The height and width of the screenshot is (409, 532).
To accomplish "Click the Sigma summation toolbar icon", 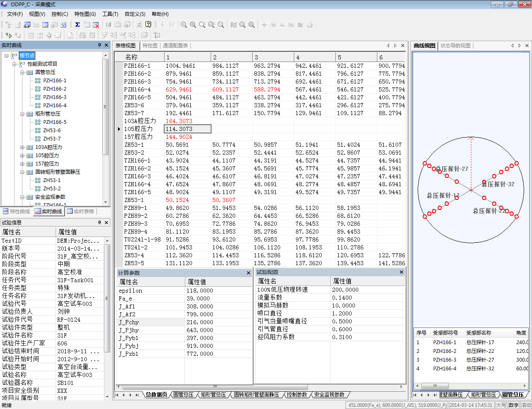I will click(x=77, y=25).
